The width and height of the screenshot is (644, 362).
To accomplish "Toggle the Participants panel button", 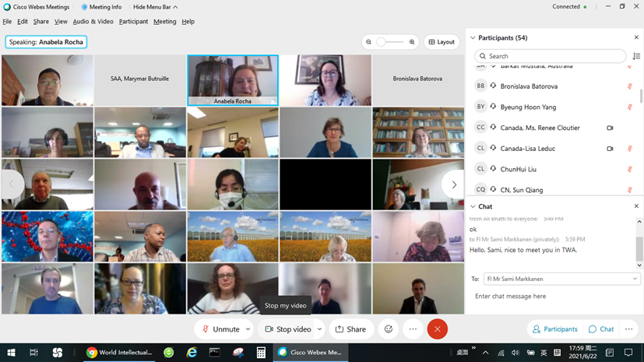I will [x=554, y=329].
